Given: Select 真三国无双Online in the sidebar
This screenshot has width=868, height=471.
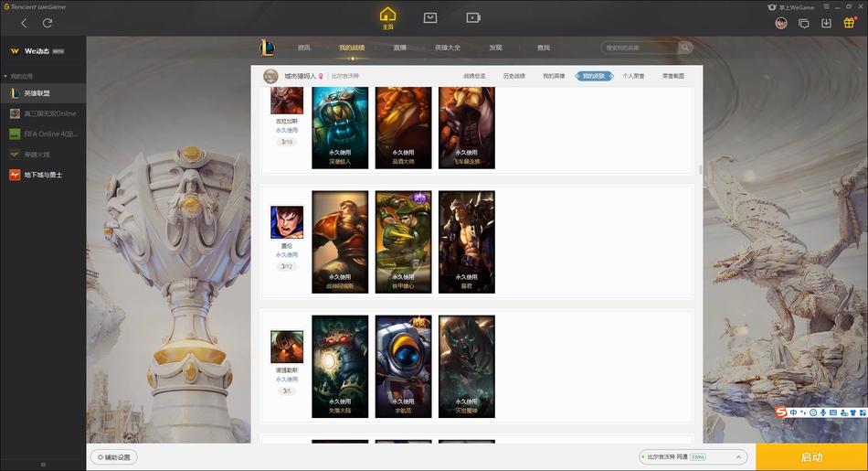Looking at the screenshot, I should (x=43, y=113).
